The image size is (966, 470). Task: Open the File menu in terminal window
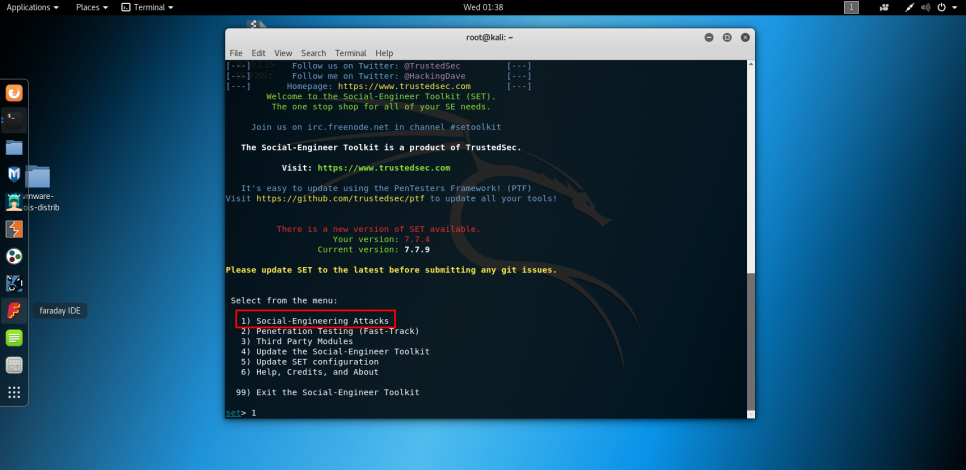point(236,53)
